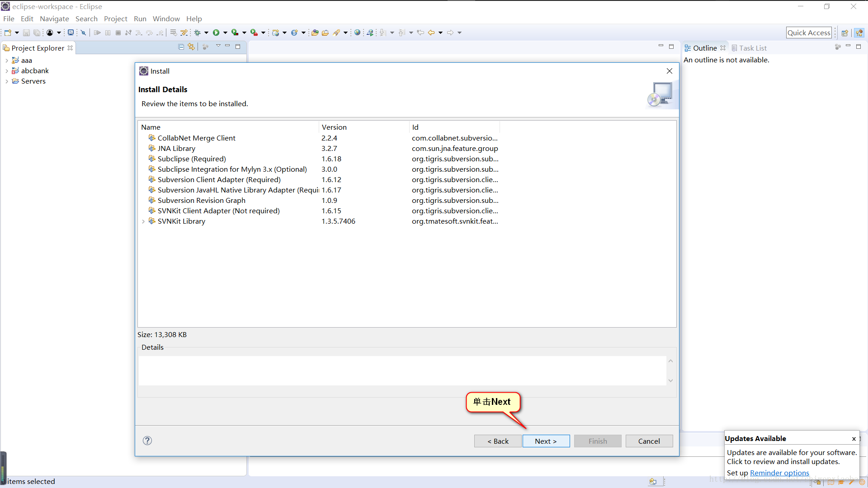Toggle Skip All Breakpoints

(x=84, y=33)
